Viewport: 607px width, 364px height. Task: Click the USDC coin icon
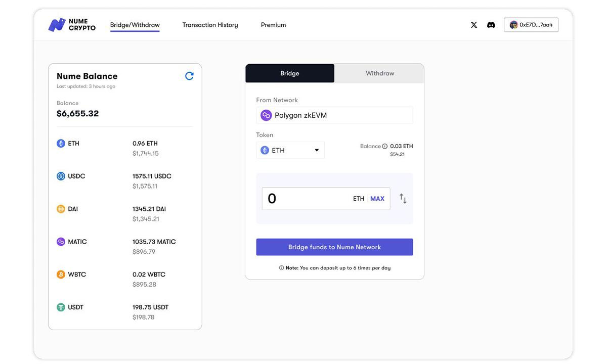click(61, 176)
